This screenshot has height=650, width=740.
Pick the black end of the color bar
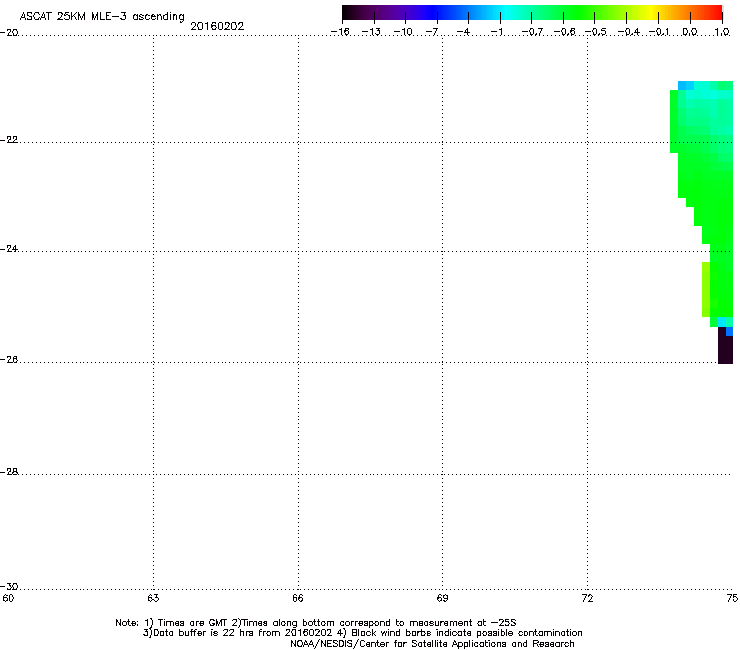[x=348, y=12]
